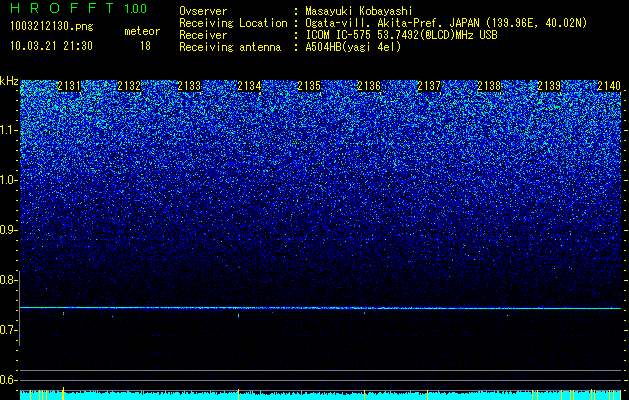
Task: Click the meteor count label
Action: 142,31
